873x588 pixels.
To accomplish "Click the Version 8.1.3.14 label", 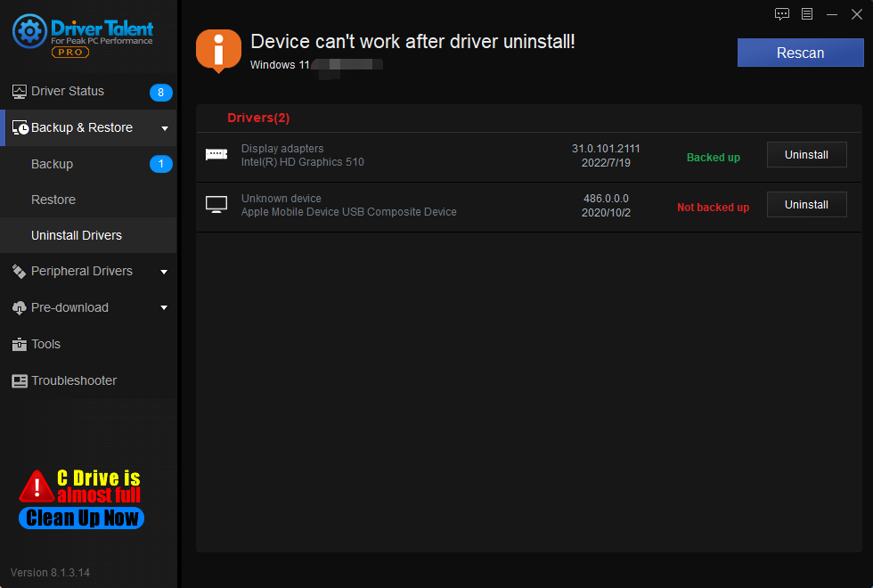I will pyautogui.click(x=50, y=572).
